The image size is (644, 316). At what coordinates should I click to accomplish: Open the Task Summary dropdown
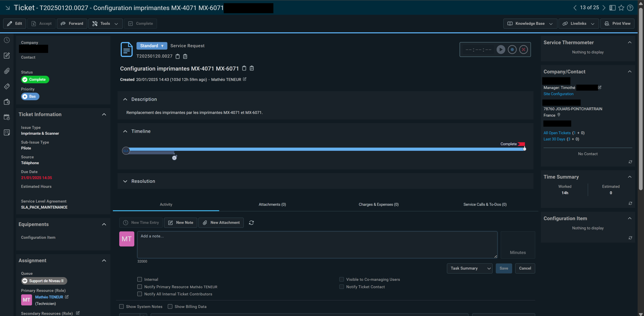point(469,268)
